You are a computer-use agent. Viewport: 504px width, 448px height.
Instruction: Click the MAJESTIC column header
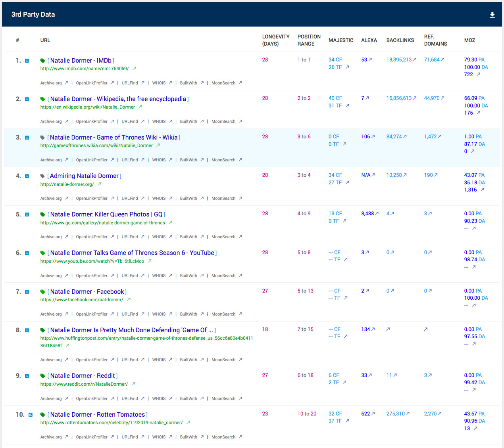(x=341, y=40)
